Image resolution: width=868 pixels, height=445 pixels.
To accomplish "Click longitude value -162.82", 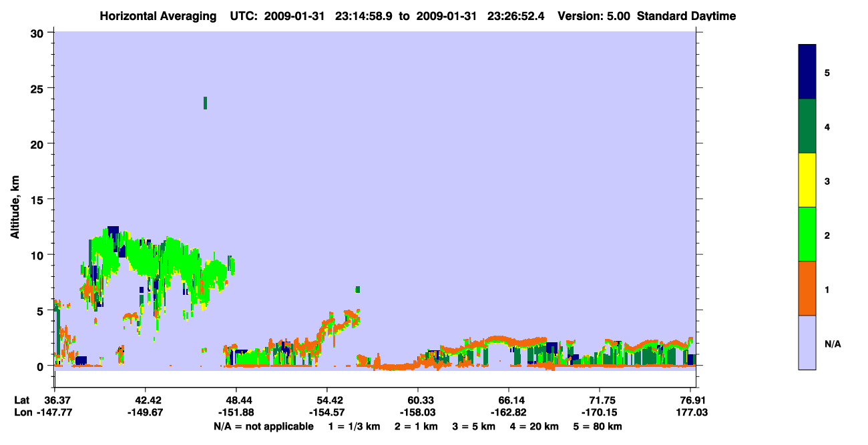I will point(509,412).
